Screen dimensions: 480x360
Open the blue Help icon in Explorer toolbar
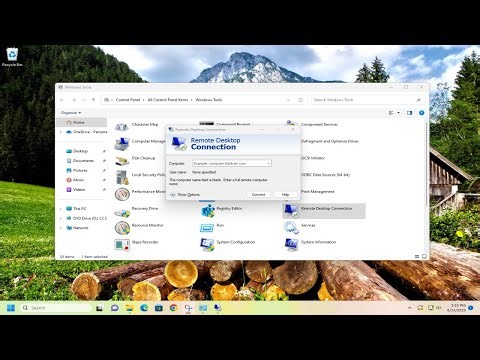[x=421, y=113]
